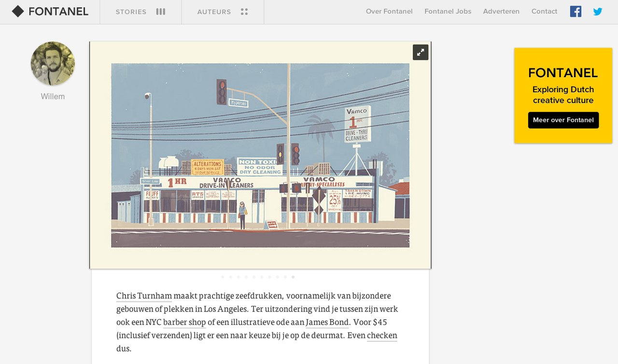This screenshot has height=364, width=618.
Task: Open the barber shop link
Action: (184, 322)
